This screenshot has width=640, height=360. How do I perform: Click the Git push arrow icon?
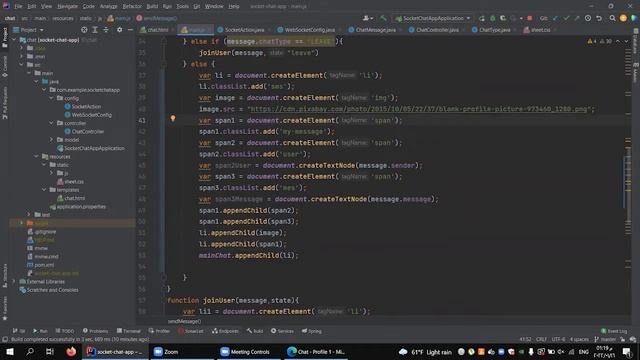click(x=577, y=18)
